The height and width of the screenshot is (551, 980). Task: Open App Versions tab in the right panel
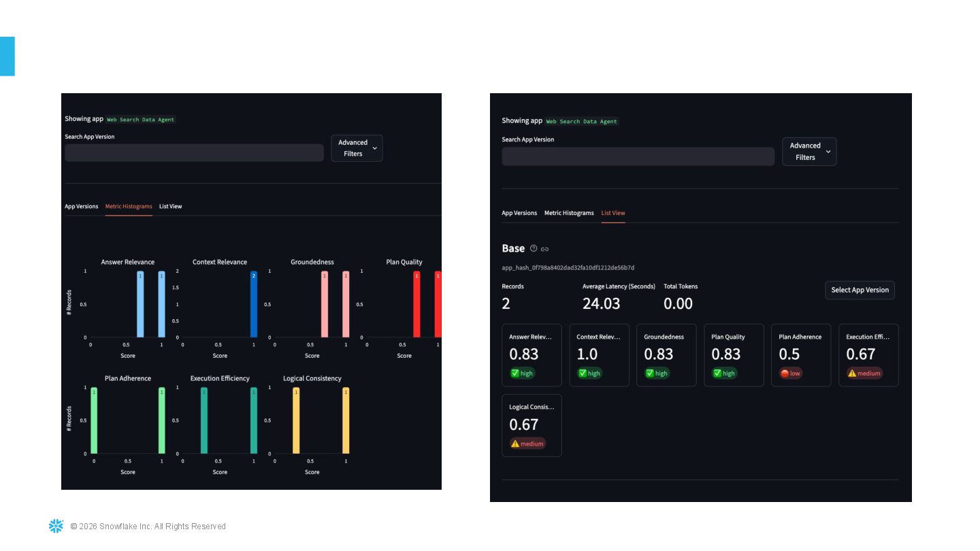tap(519, 213)
